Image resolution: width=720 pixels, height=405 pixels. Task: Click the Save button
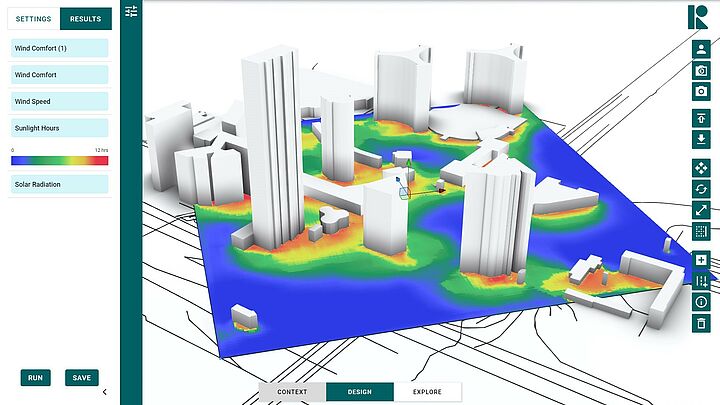[x=82, y=378]
